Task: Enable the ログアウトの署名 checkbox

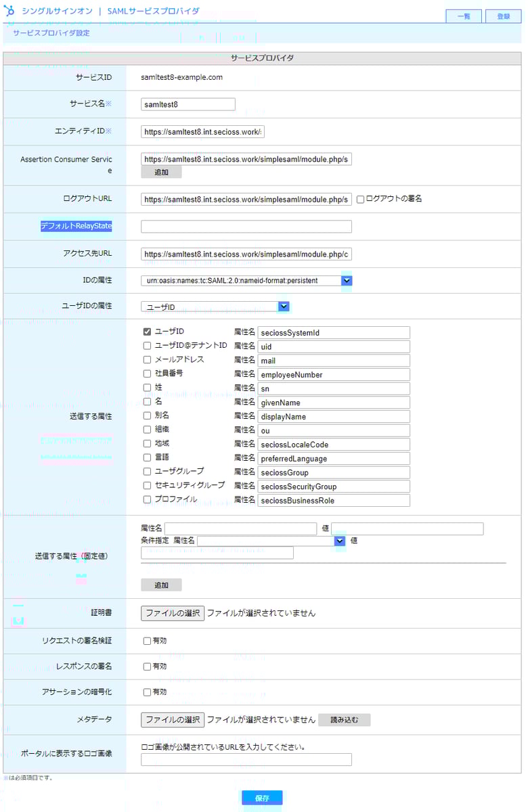Action: click(361, 199)
